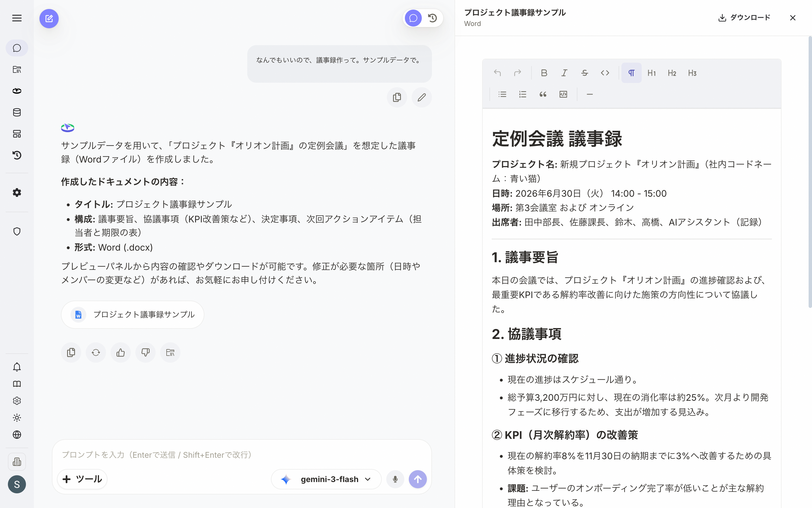
Task: Send the prompt with the arrow button
Action: click(x=418, y=479)
